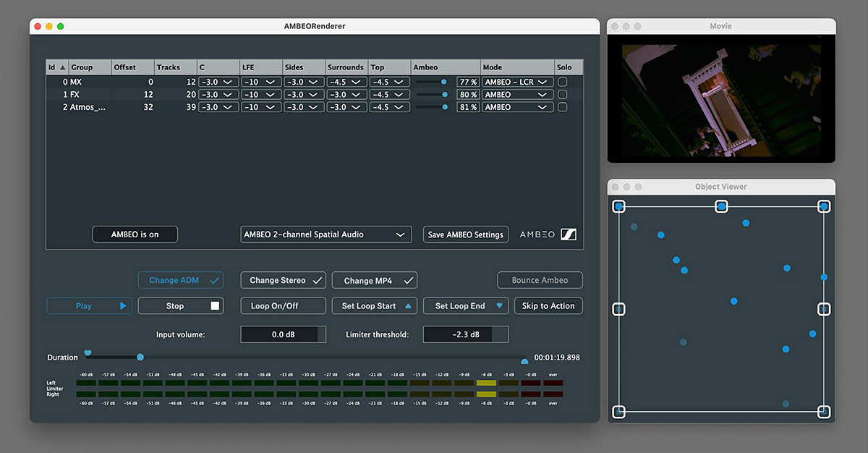The height and width of the screenshot is (453, 868).
Task: Click the Skip to Action button
Action: pos(548,305)
